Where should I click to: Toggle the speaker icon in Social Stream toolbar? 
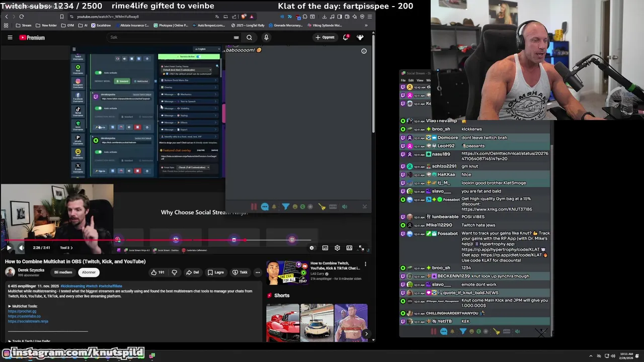(518, 331)
